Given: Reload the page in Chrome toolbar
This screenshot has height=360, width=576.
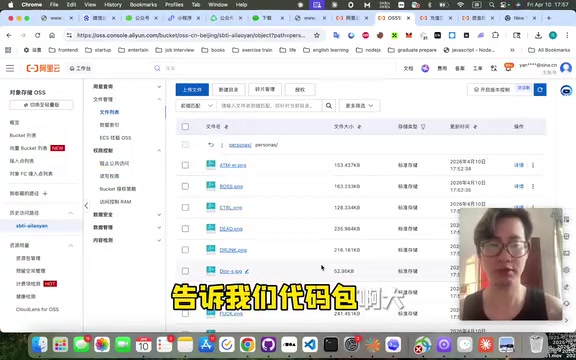Looking at the screenshot, I should (x=37, y=35).
